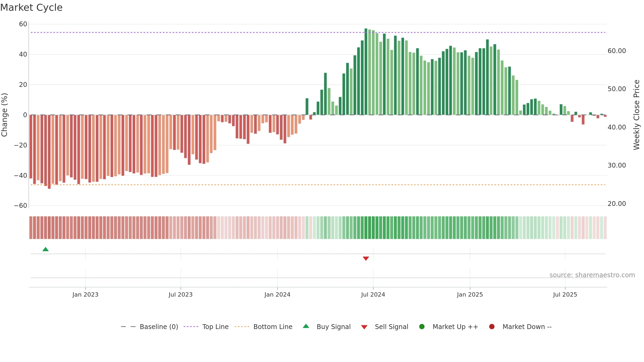644x362 pixels.
Task: Click the Weekly Close Price axis title
Action: click(x=636, y=115)
